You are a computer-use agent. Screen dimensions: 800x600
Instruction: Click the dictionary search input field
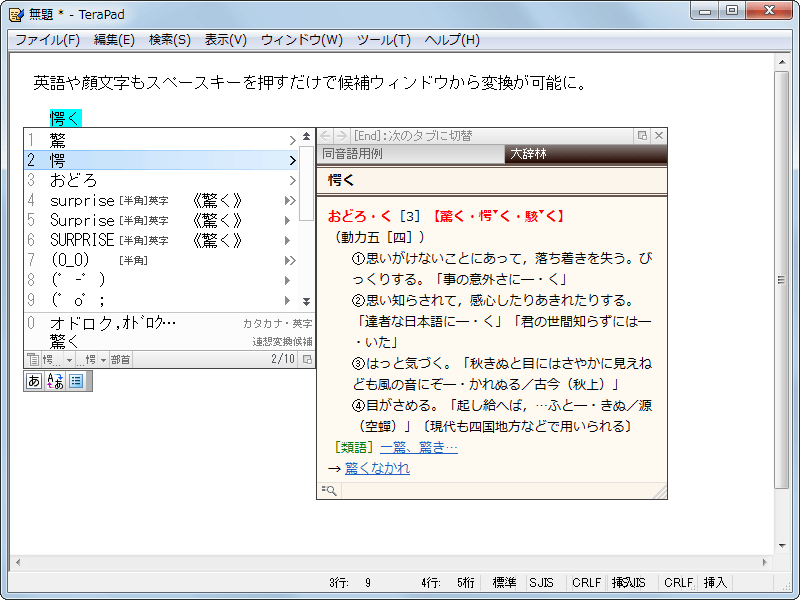click(497, 490)
